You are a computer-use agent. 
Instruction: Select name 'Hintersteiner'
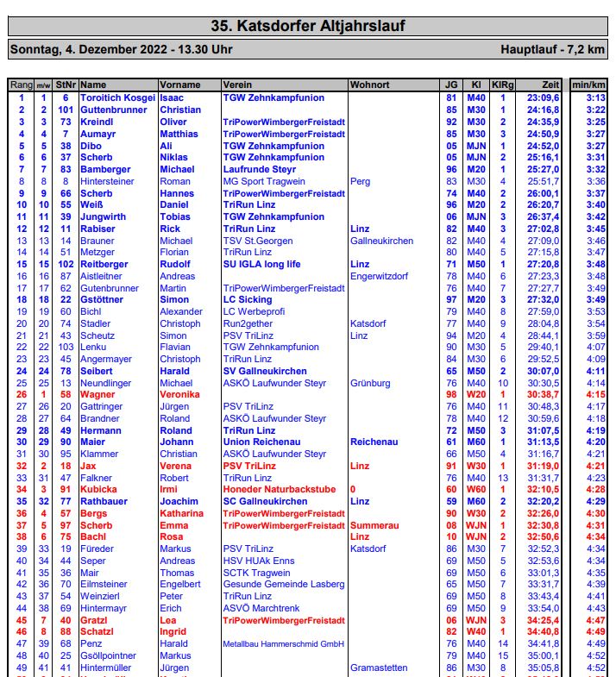click(x=107, y=182)
